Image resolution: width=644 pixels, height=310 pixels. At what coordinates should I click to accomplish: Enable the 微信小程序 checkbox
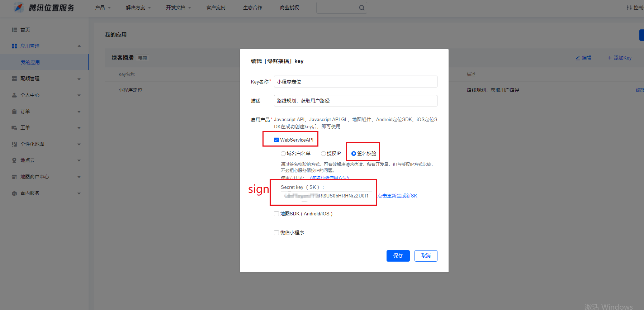276,233
